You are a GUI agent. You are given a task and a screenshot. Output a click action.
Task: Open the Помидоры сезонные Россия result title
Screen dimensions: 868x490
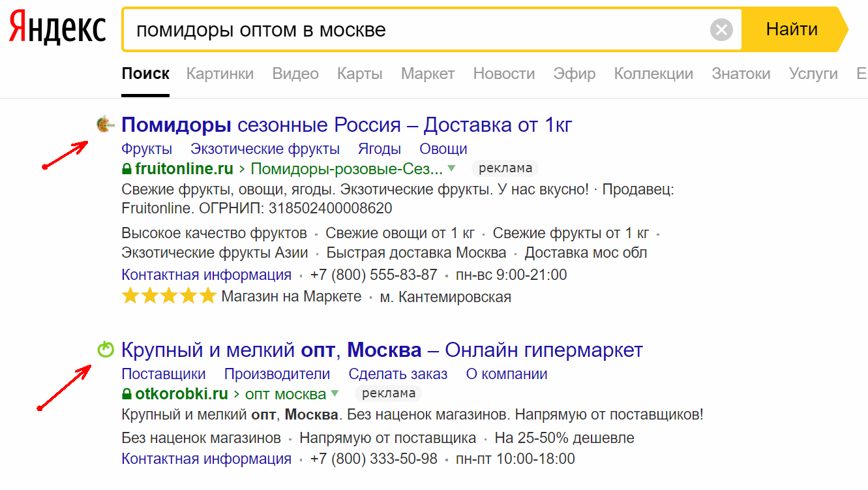click(347, 124)
